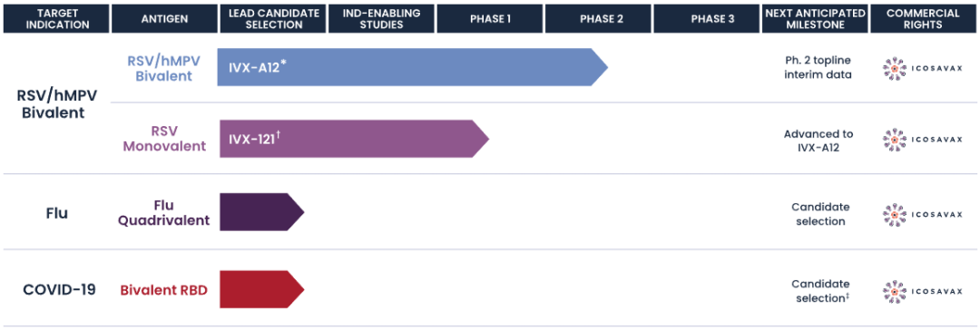Image resolution: width=980 pixels, height=330 pixels.
Task: Select the Commercial Rights column header
Action: pyautogui.click(x=924, y=19)
